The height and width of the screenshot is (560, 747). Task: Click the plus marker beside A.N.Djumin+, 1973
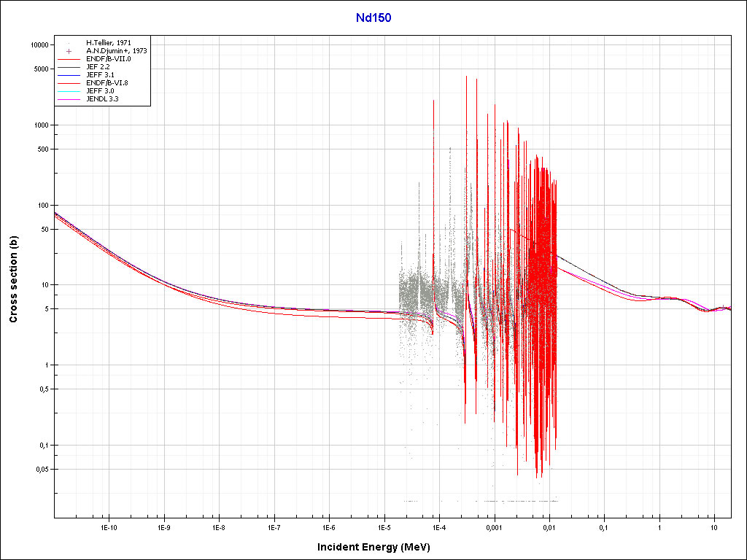coord(68,51)
